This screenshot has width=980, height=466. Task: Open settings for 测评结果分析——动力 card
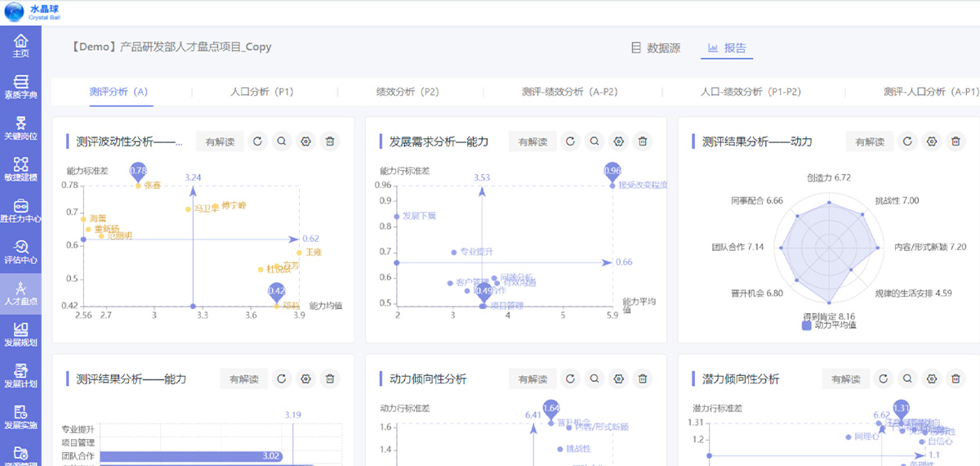point(931,141)
